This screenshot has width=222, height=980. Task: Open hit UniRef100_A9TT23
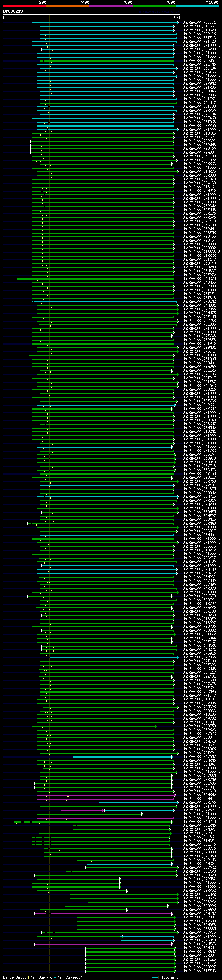199,41
